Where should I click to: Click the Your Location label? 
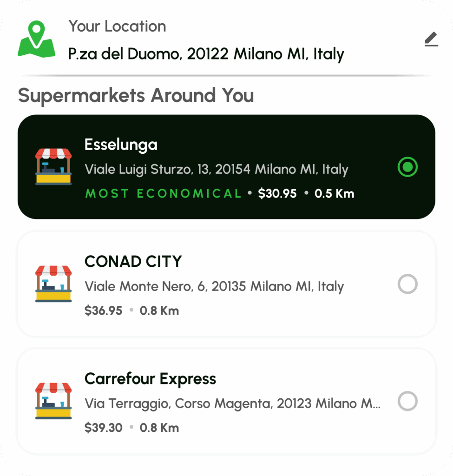click(x=117, y=26)
